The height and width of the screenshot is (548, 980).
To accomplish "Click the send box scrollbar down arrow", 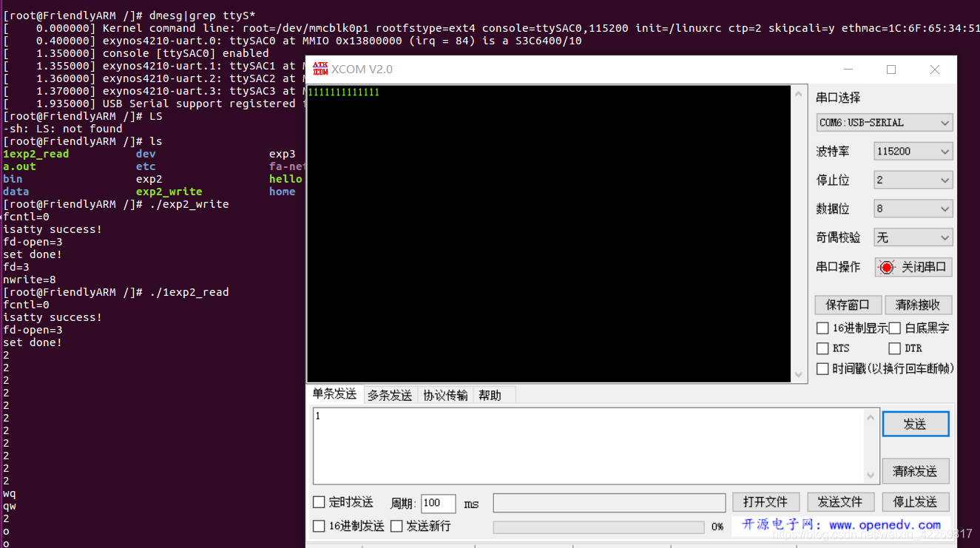I will 871,476.
